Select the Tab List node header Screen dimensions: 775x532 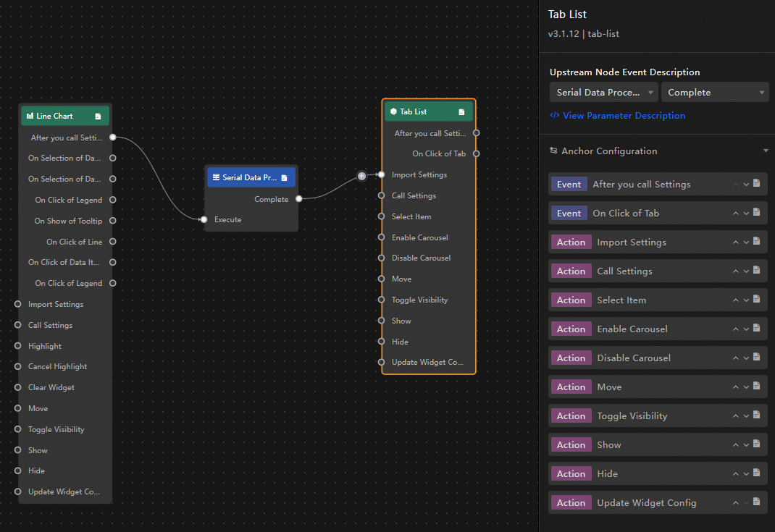click(429, 111)
